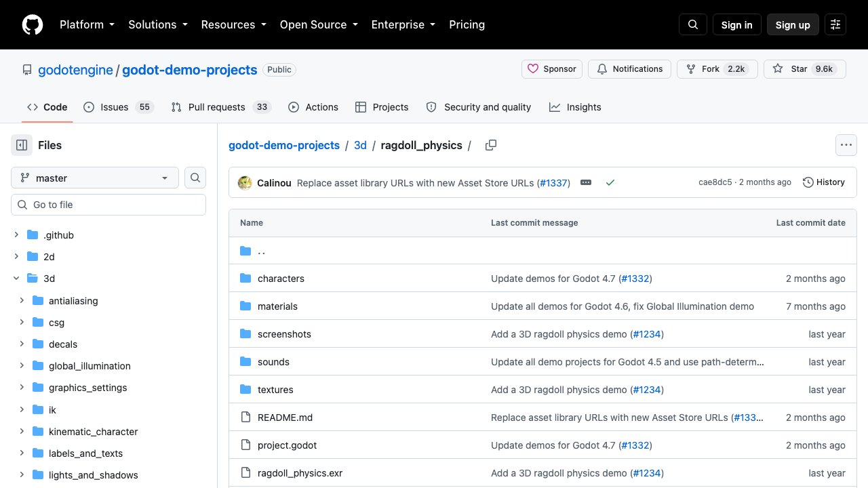Select the parent directory folder icon
Image resolution: width=868 pixels, height=488 pixels.
coord(245,251)
